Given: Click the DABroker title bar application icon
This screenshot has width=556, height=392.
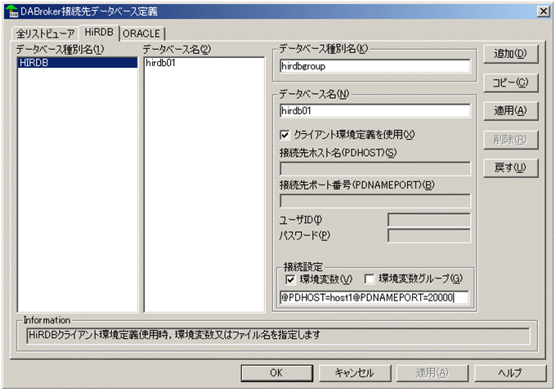Looking at the screenshot, I should point(12,11).
